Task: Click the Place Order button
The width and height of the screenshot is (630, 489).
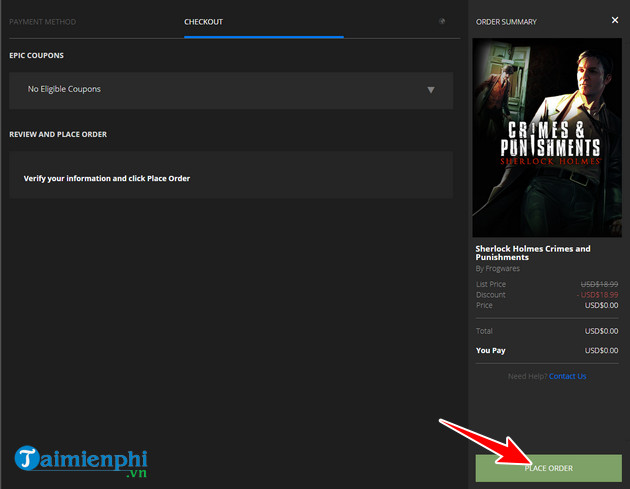Action: tap(548, 468)
